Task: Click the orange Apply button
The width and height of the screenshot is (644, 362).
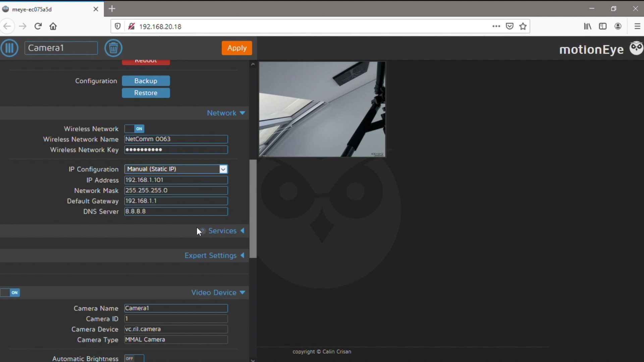Action: [237, 48]
